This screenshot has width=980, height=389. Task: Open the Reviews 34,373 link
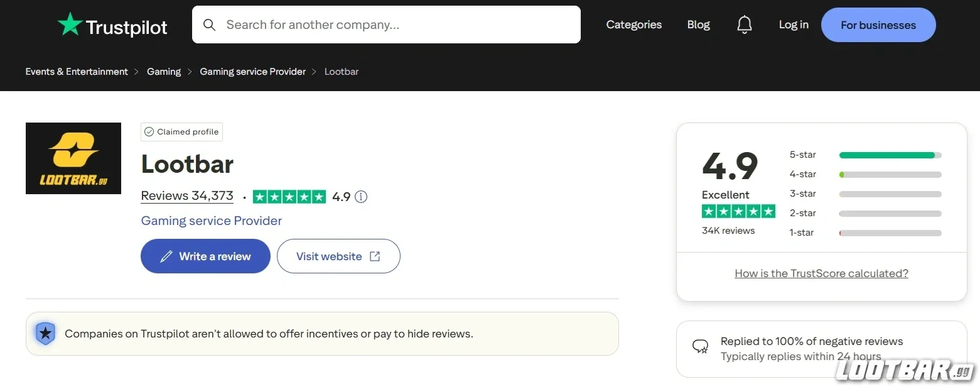tap(186, 195)
